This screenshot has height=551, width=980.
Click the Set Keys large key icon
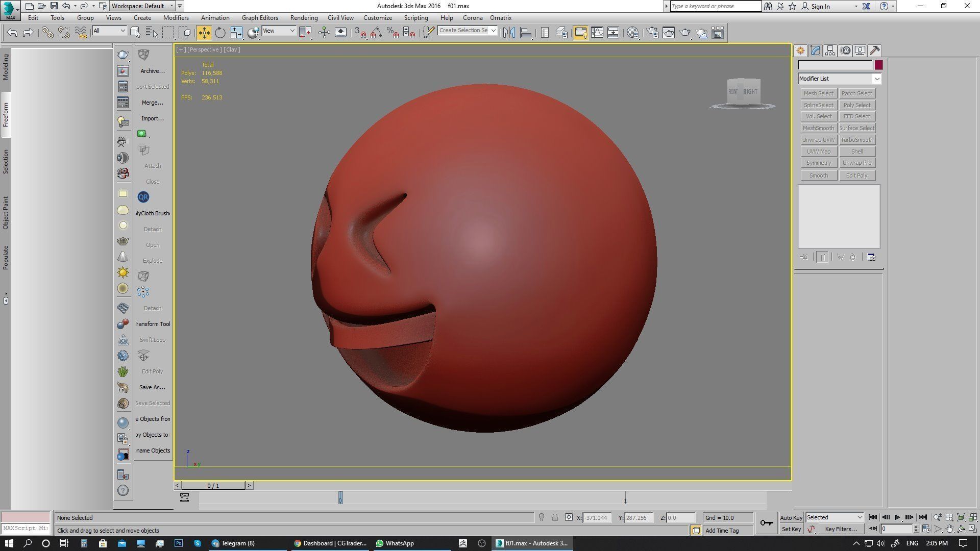pyautogui.click(x=766, y=523)
